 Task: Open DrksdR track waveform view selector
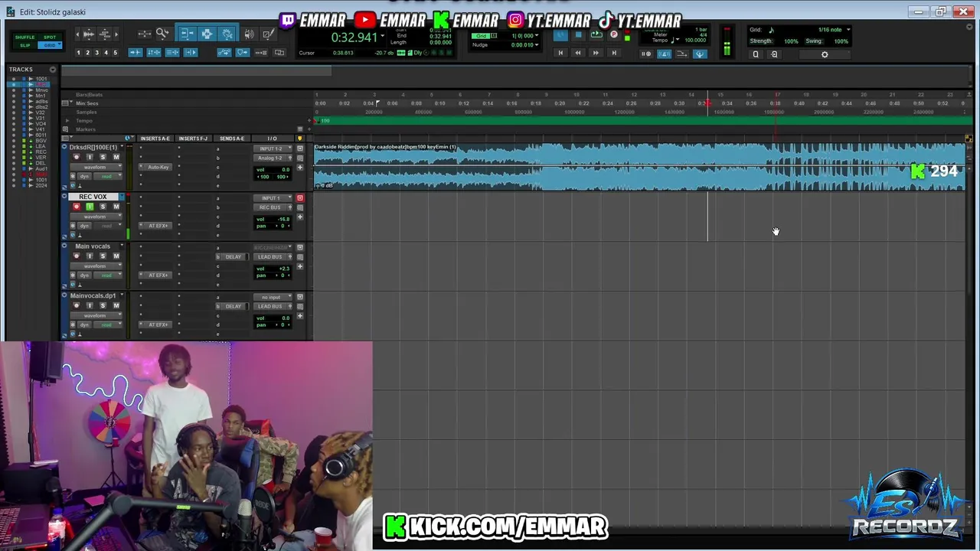[x=96, y=167]
